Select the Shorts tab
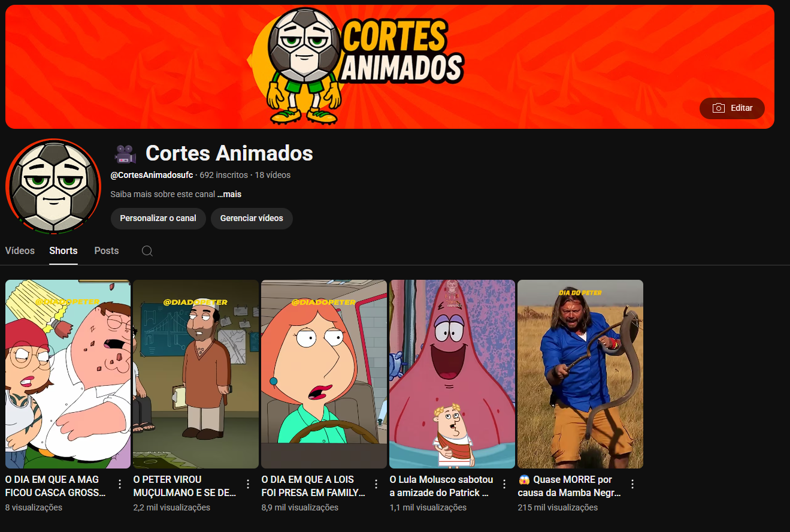 coord(63,251)
